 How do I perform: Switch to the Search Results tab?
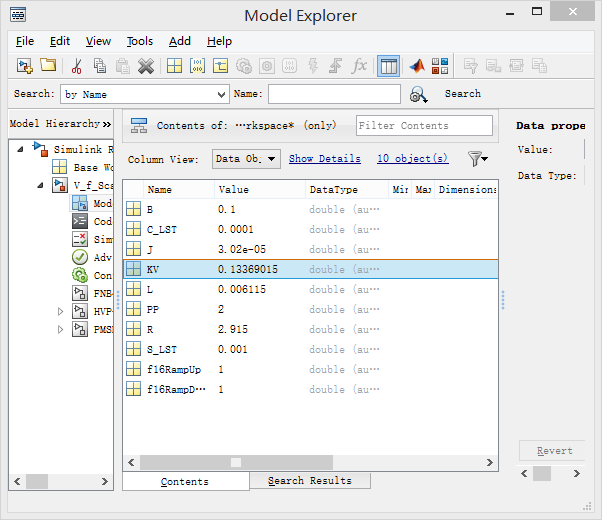tap(310, 481)
